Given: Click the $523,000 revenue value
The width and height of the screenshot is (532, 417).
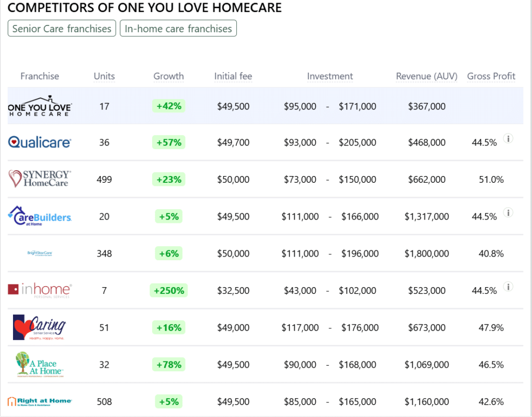Looking at the screenshot, I should [427, 290].
